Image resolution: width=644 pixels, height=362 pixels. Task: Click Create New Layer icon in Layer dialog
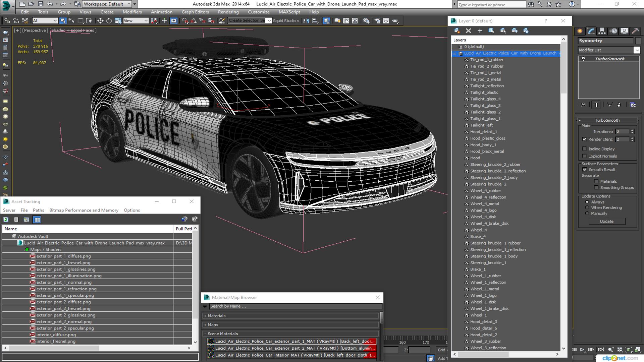[457, 31]
